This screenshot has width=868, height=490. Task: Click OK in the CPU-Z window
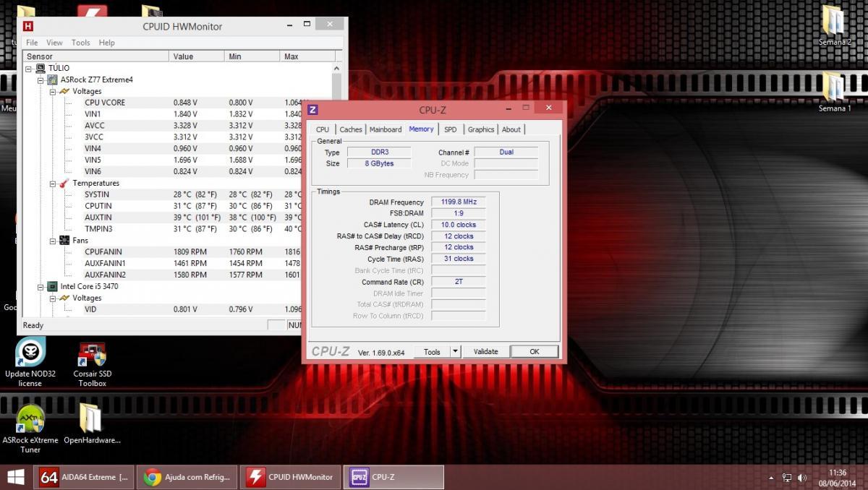535,352
